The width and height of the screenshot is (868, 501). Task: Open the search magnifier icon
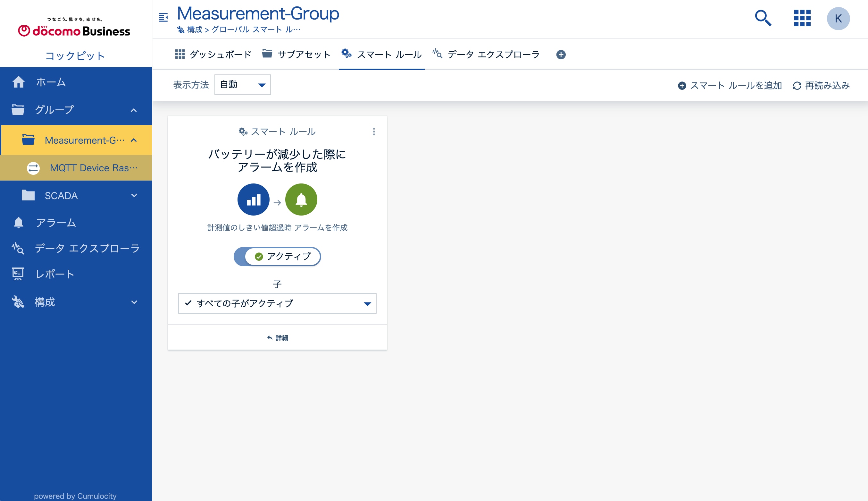pyautogui.click(x=763, y=18)
